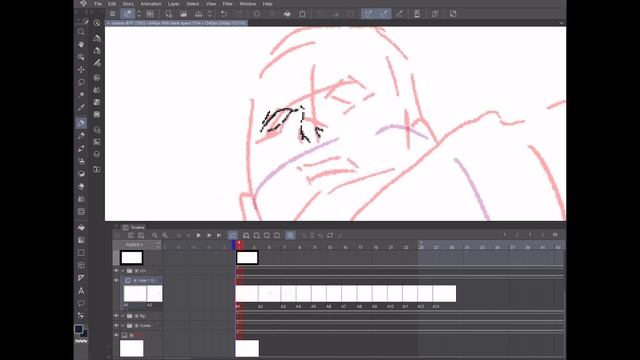Screen dimensions: 640x360
Task: Select the highlighted Pen tool
Action: 81,123
